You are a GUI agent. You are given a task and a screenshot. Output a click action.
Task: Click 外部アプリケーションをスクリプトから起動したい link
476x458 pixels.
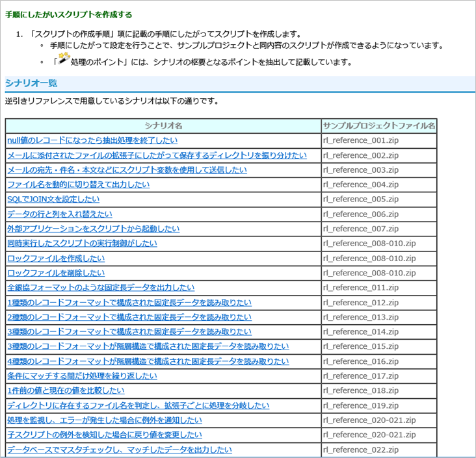[x=93, y=229]
